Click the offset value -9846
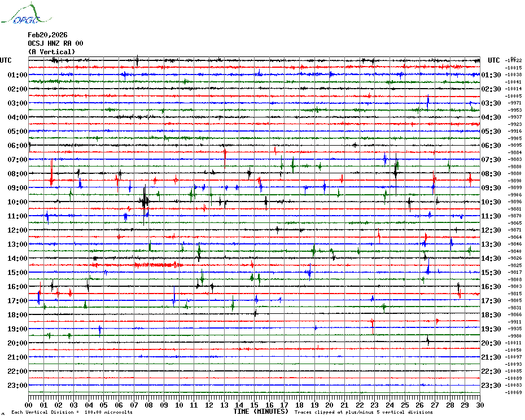 (515, 244)
